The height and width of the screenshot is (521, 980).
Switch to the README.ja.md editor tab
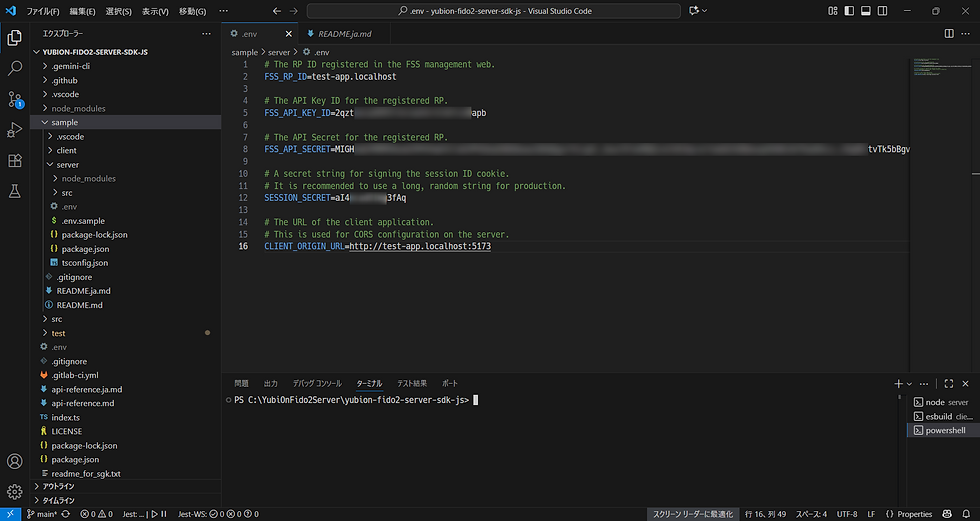pos(344,34)
